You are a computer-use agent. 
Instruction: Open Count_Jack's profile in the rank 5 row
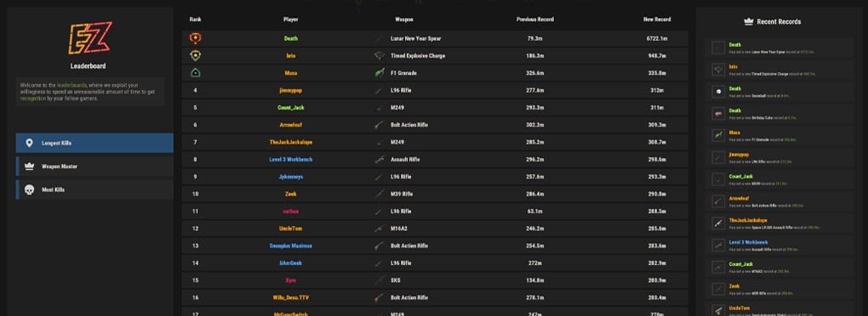290,107
